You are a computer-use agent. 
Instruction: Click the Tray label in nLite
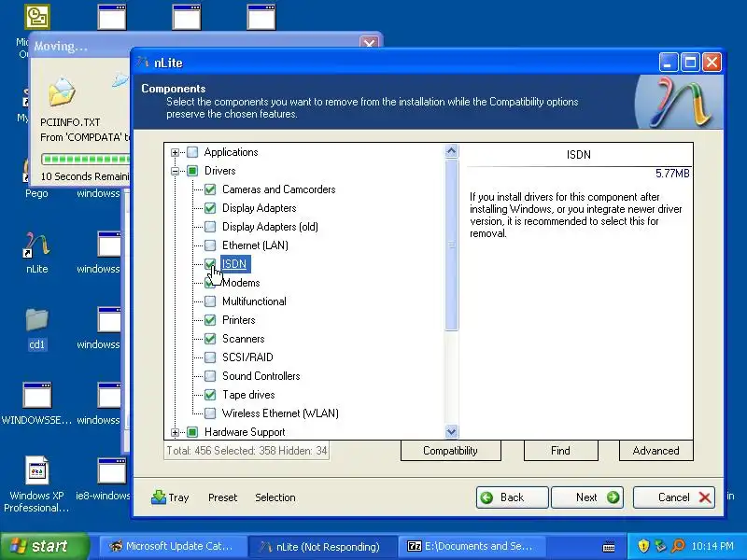(178, 497)
